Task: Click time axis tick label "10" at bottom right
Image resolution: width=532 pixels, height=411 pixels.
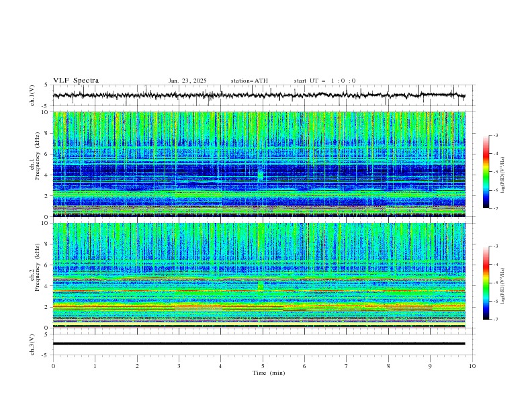Action: tap(472, 366)
